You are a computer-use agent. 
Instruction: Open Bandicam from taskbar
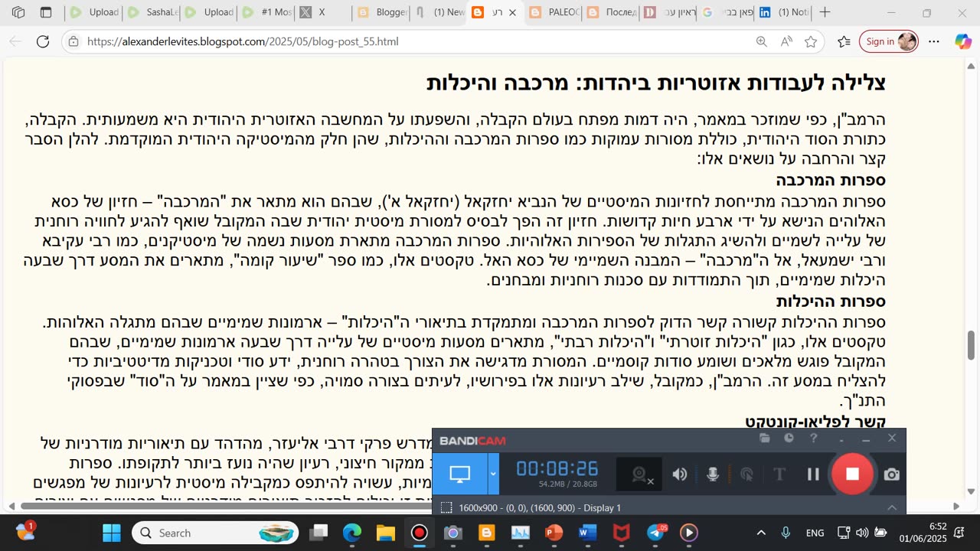420,533
